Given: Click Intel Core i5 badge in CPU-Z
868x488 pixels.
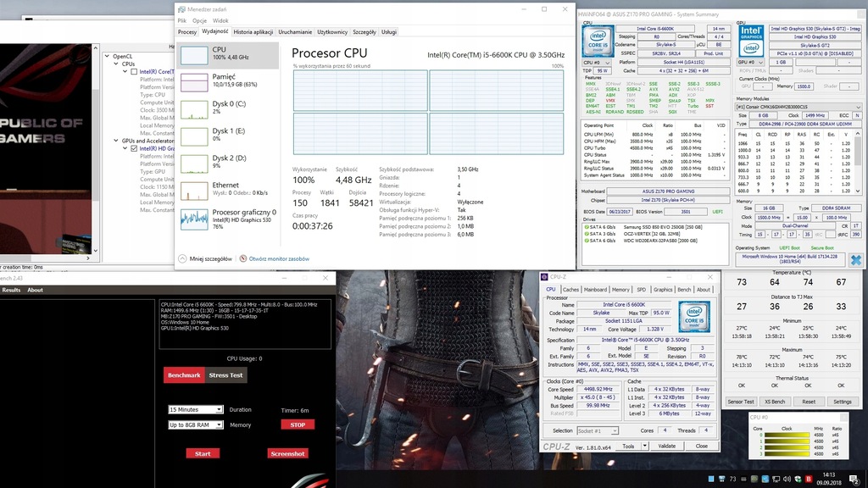Looking at the screenshot, I should click(694, 317).
